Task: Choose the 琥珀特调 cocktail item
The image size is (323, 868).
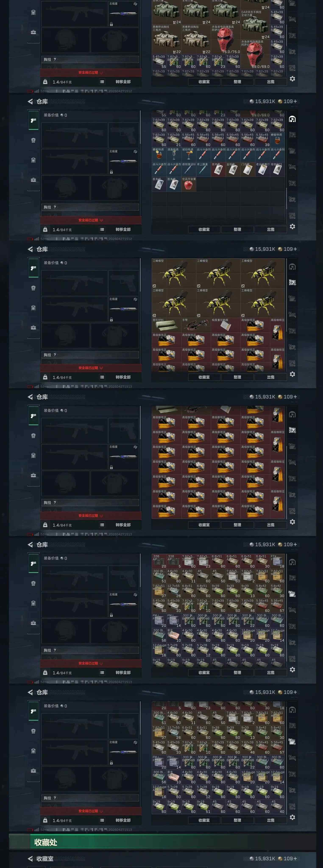Action: pyautogui.click(x=189, y=155)
